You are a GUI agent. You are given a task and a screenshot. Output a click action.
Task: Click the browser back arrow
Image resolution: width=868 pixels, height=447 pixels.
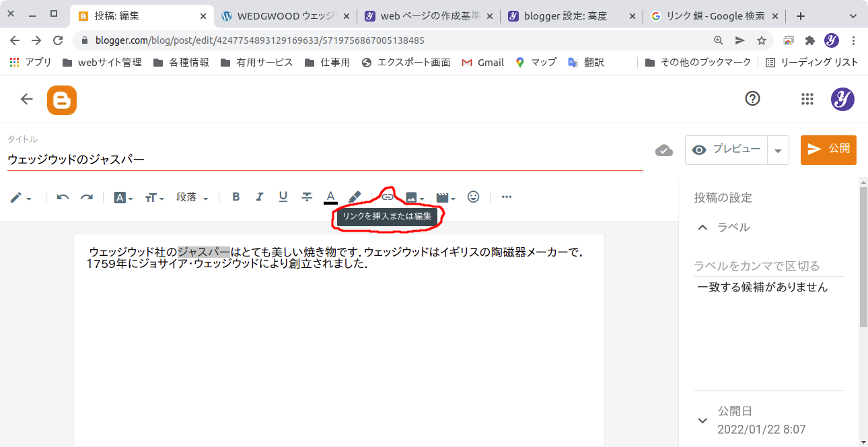pos(15,40)
